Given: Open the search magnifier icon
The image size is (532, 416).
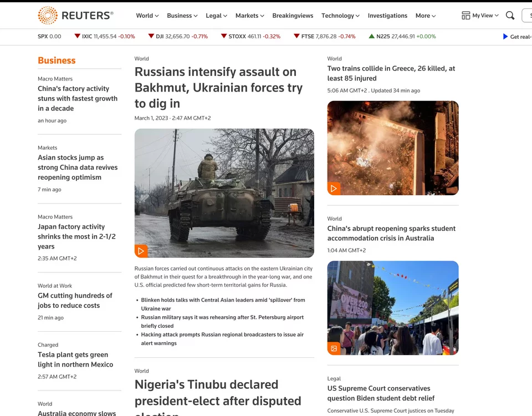Looking at the screenshot, I should 510,16.
